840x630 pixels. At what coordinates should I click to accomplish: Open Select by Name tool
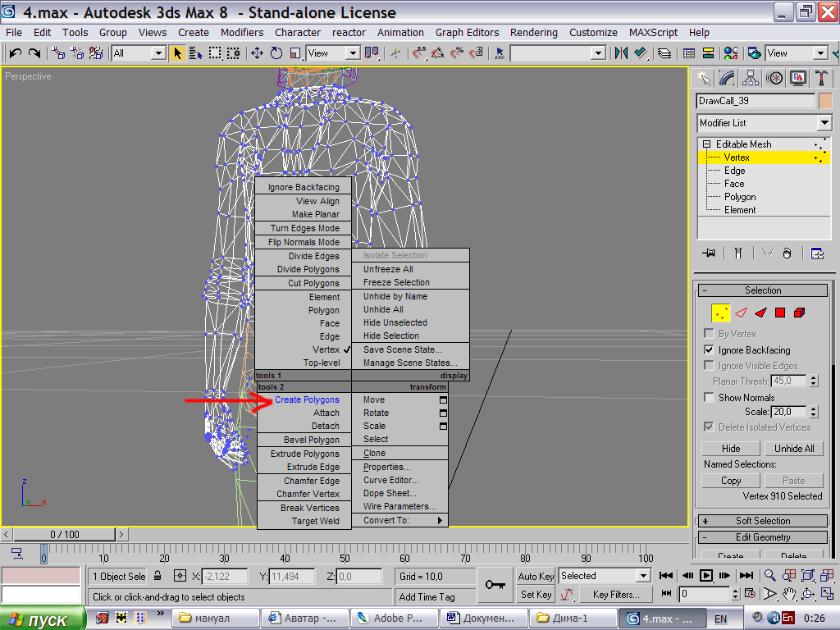point(195,53)
